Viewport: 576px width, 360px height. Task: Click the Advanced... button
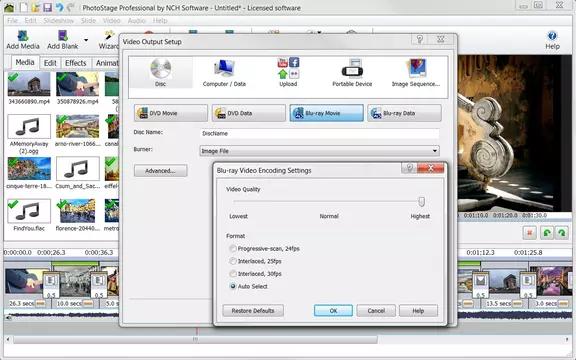pyautogui.click(x=161, y=171)
